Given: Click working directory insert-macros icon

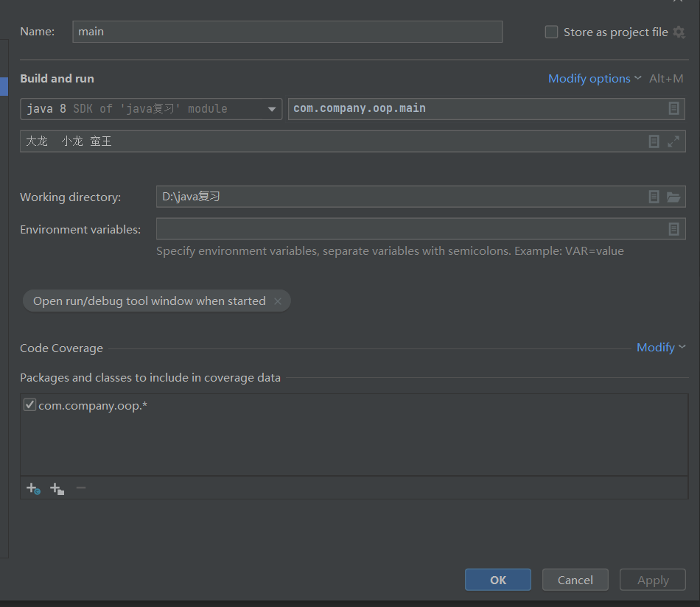Looking at the screenshot, I should click(x=654, y=197).
